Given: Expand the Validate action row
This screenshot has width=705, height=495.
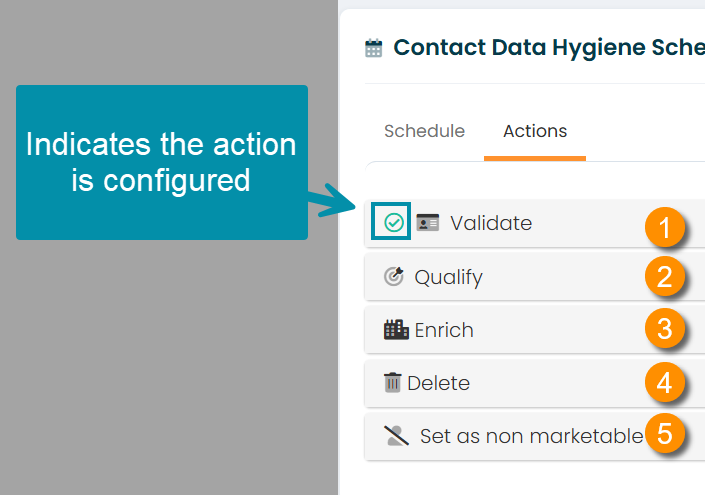Looking at the screenshot, I should click(x=535, y=223).
